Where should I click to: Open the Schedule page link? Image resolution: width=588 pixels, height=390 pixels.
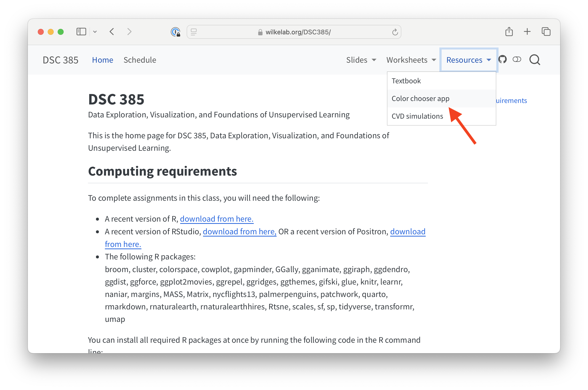click(140, 60)
